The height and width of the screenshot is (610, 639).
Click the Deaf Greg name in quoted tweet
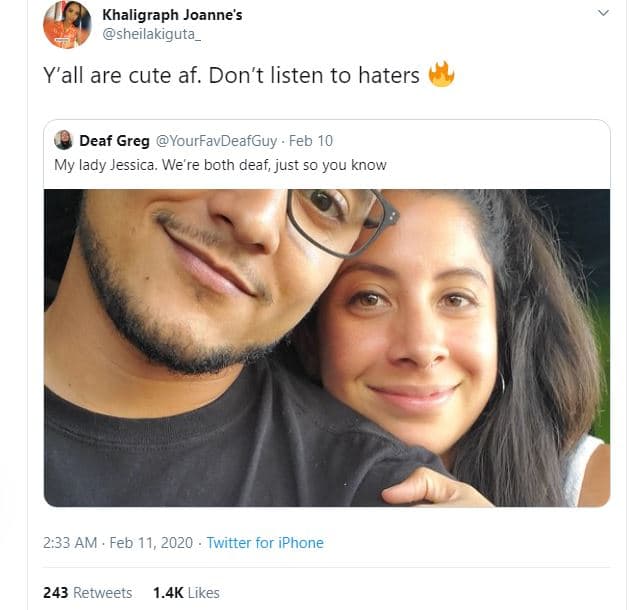pyautogui.click(x=114, y=140)
